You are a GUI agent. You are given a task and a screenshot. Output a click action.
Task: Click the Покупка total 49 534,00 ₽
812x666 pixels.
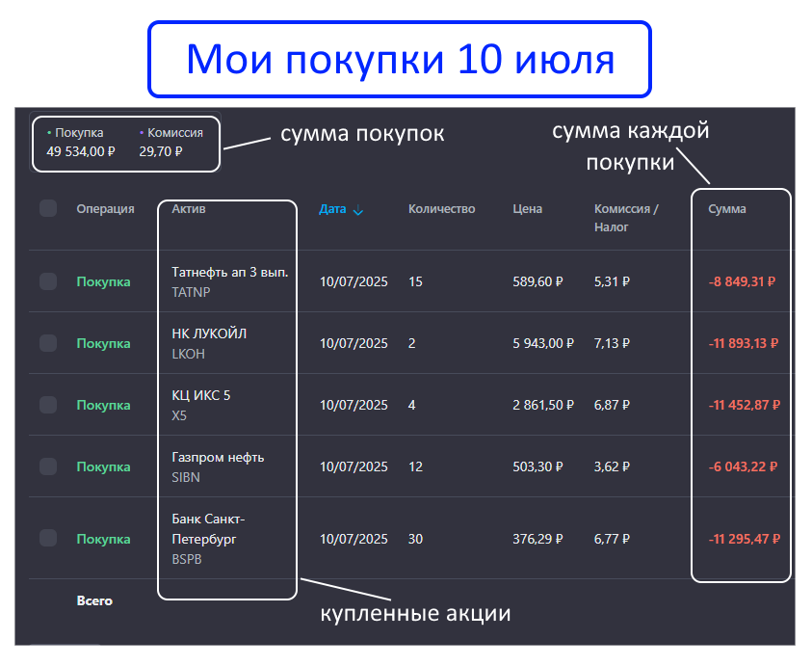81,151
